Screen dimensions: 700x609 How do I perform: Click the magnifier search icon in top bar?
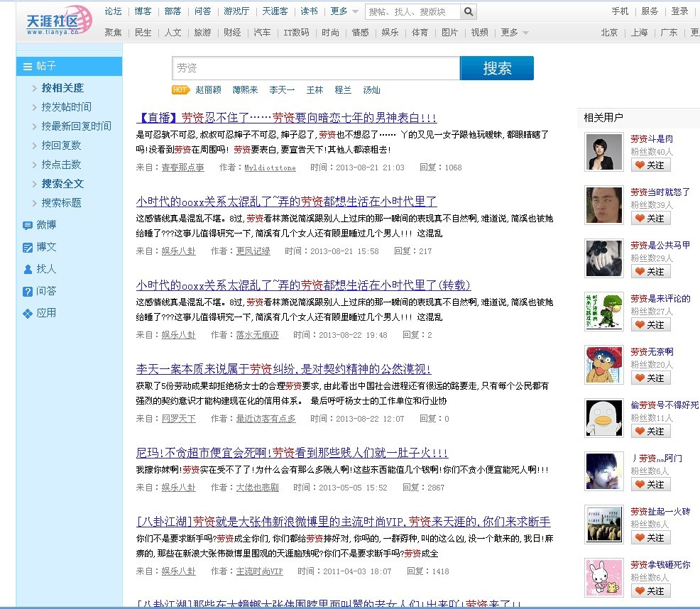coord(469,11)
